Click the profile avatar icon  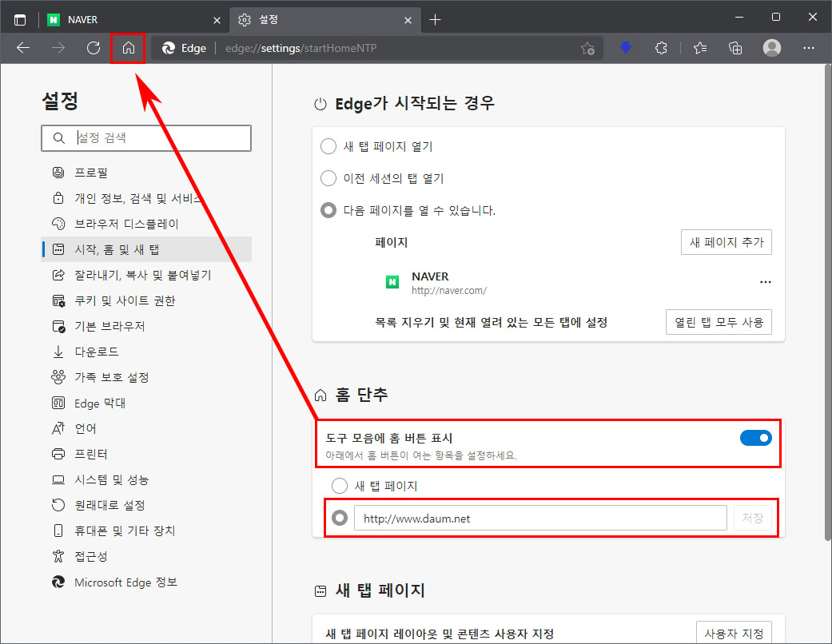click(771, 48)
